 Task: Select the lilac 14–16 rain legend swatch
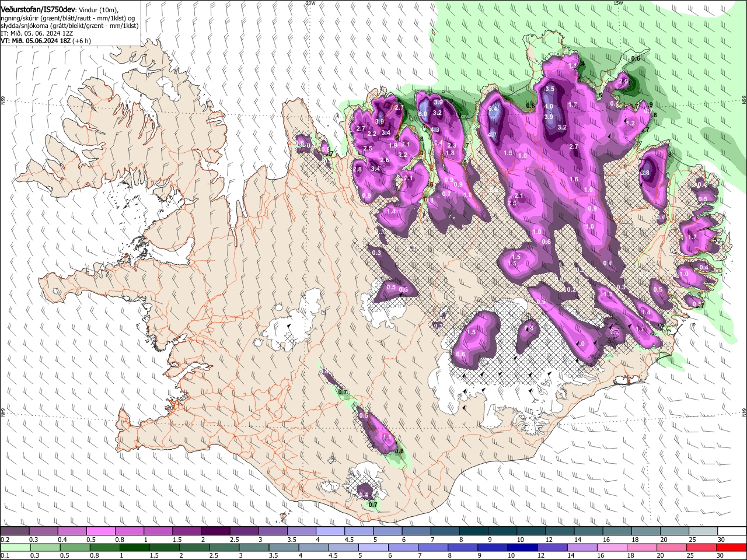point(582,547)
